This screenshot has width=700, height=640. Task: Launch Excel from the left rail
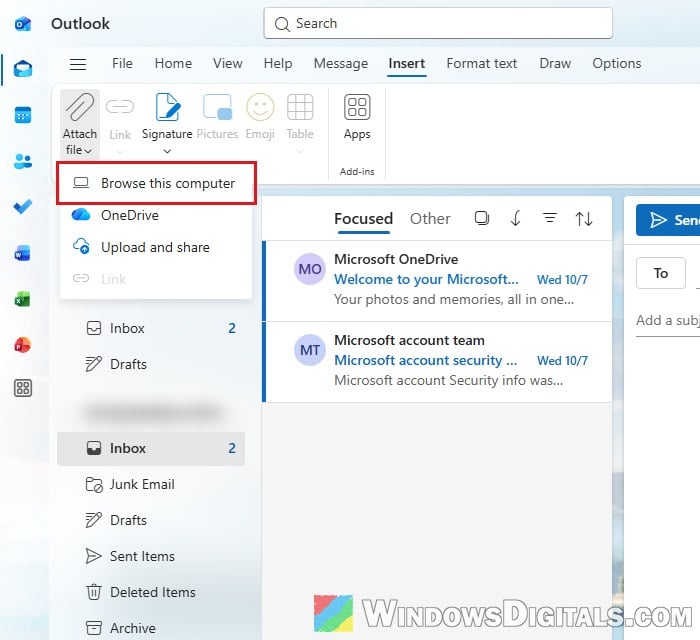23,299
